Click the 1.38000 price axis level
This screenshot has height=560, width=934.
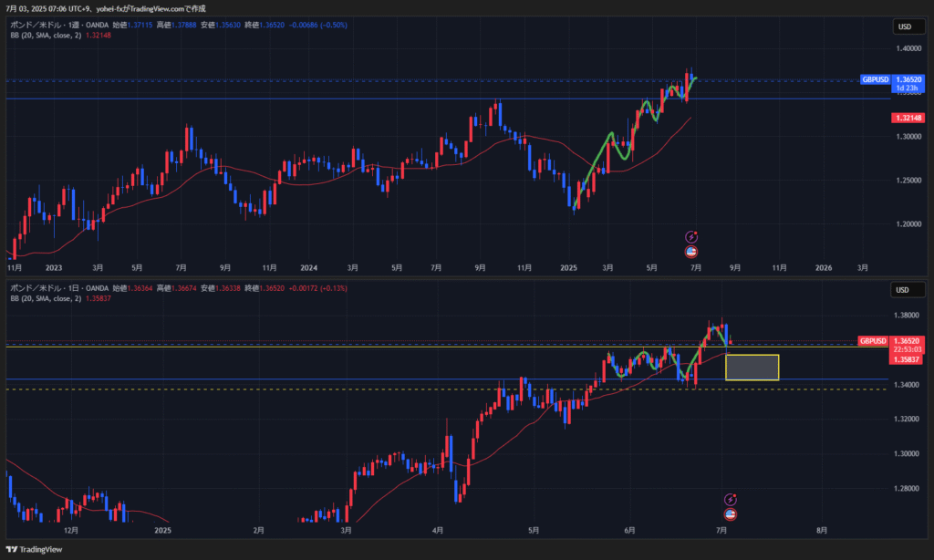906,316
